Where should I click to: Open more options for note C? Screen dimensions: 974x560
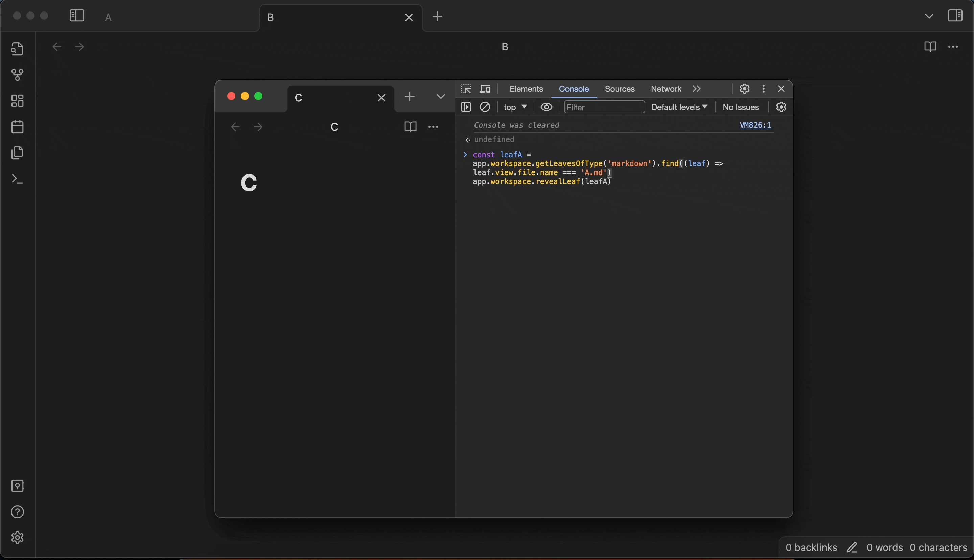[x=433, y=127]
